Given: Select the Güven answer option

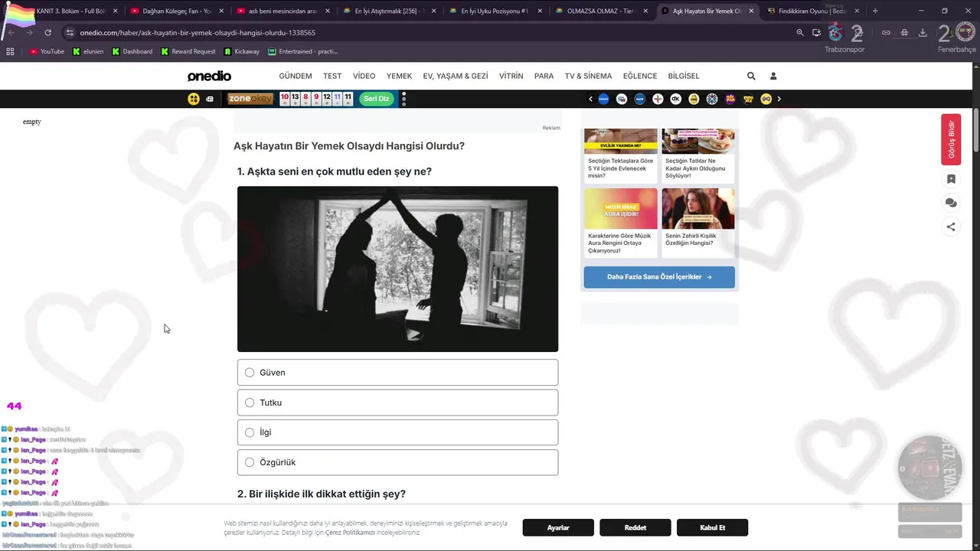Looking at the screenshot, I should click(x=397, y=373).
